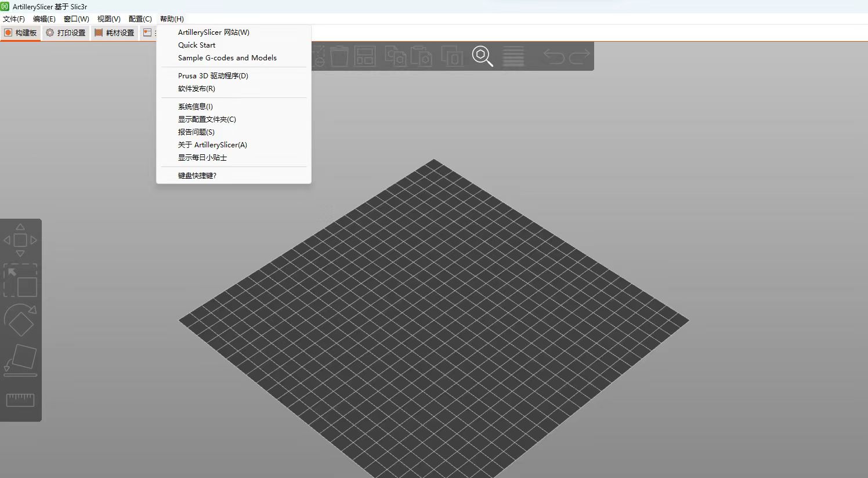Screen dimensions: 868x478
Task: Click the Paste clipboard icon
Action: 422,56
